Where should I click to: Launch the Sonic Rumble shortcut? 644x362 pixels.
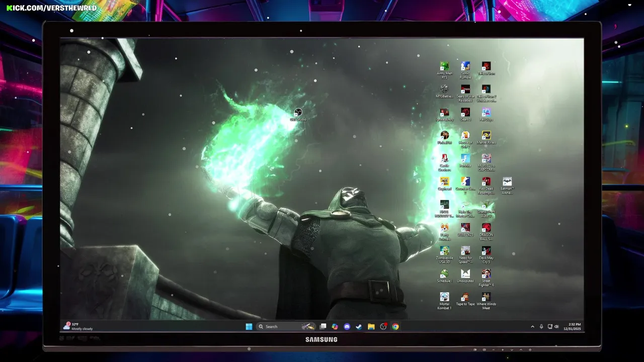tap(465, 70)
